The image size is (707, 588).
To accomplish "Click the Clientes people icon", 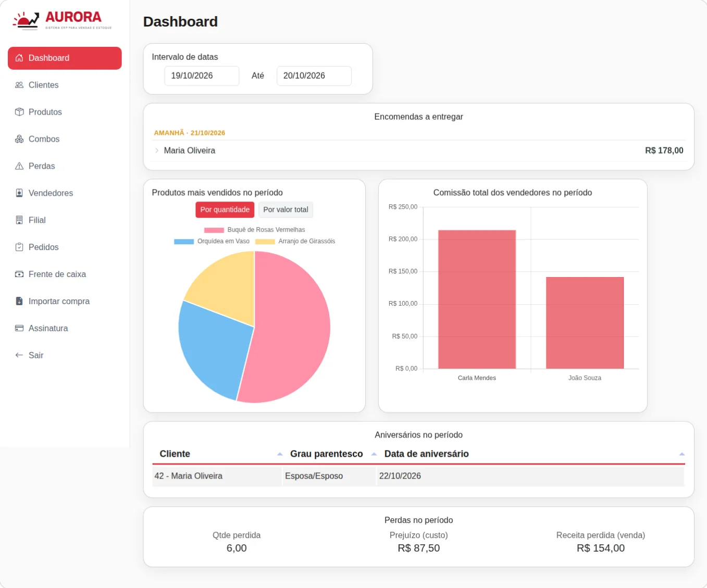I will [x=19, y=85].
